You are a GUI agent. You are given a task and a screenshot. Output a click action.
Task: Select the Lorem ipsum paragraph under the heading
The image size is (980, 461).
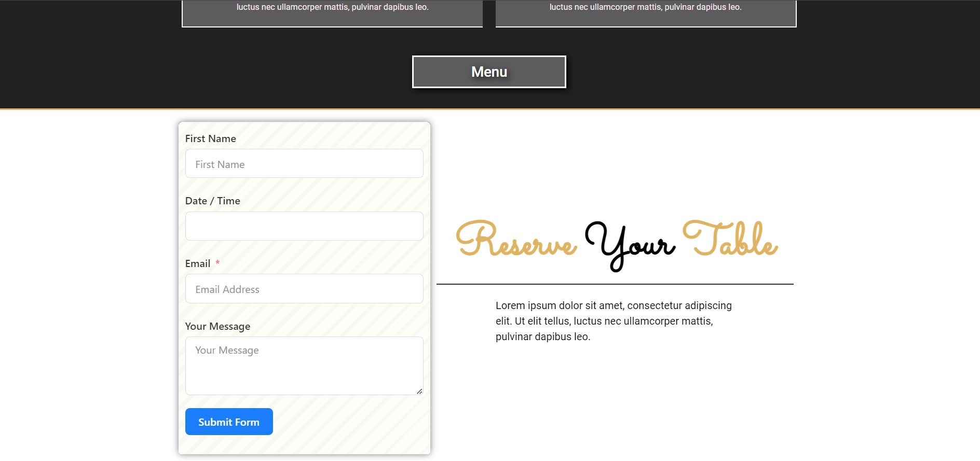(615, 321)
